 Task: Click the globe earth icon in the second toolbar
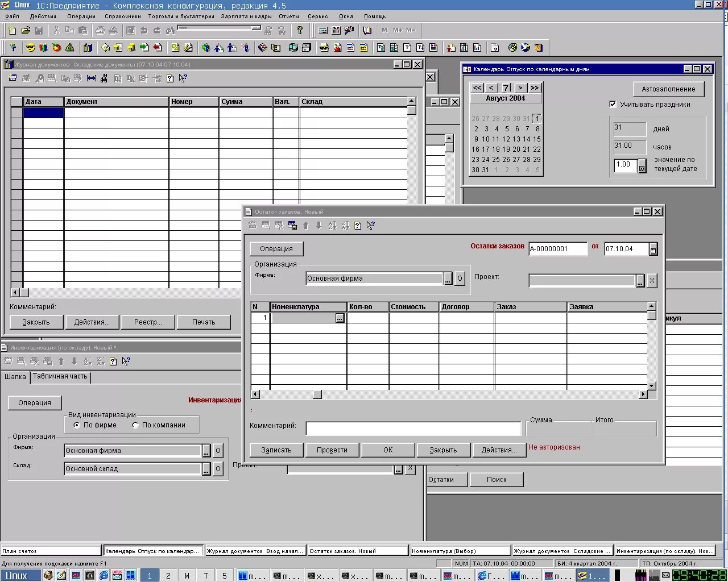[526, 48]
